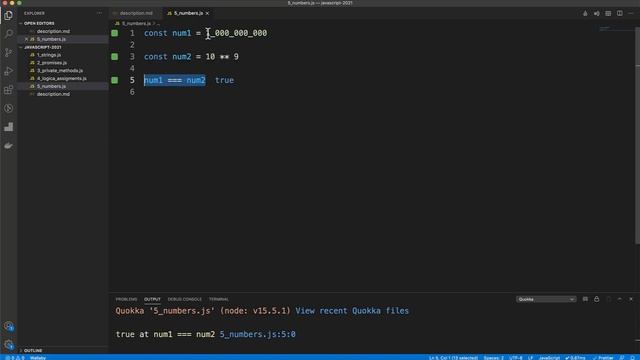The width and height of the screenshot is (640, 360).
Task: Click the editor vertical scrollbar
Action: point(638,135)
